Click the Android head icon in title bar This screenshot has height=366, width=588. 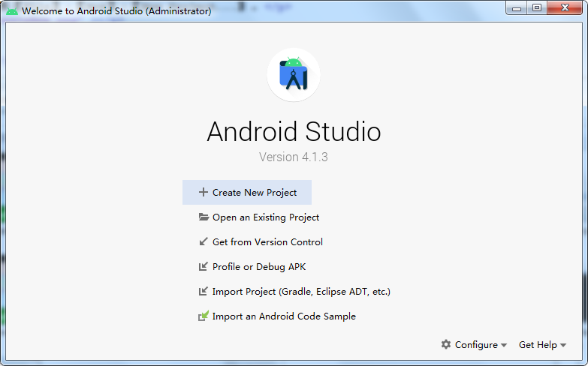[x=12, y=11]
